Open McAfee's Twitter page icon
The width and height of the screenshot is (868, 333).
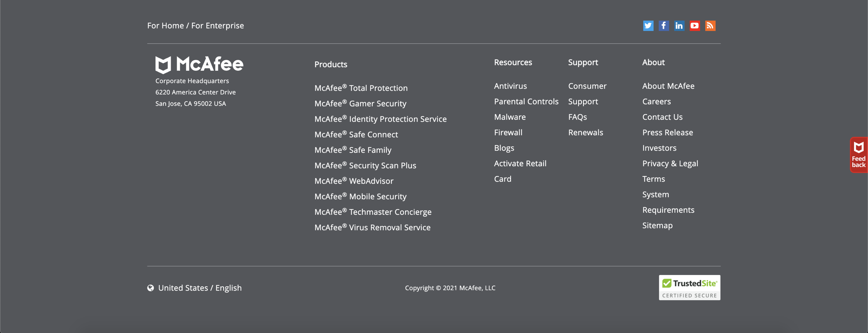pos(648,26)
